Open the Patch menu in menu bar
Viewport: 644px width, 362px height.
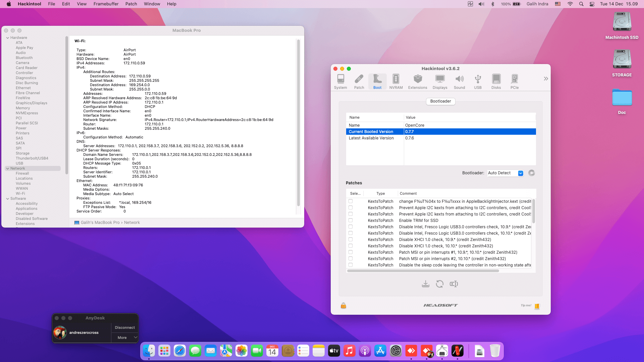[131, 4]
